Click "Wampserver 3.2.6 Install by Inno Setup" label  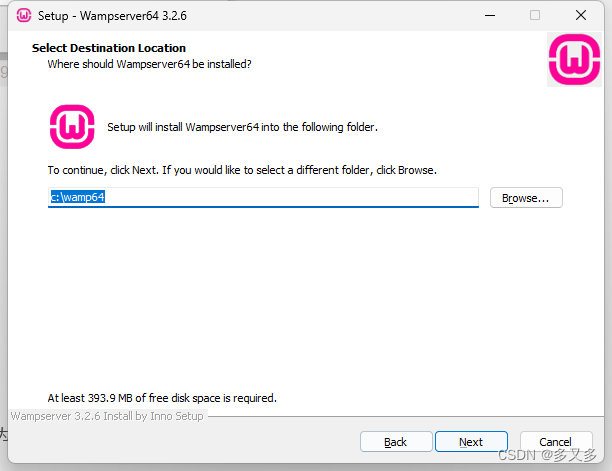(107, 416)
